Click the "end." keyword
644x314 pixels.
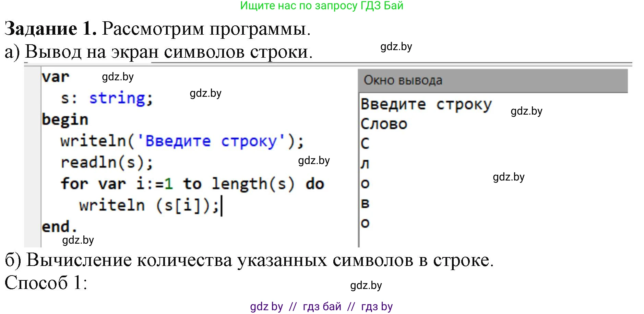point(59,226)
